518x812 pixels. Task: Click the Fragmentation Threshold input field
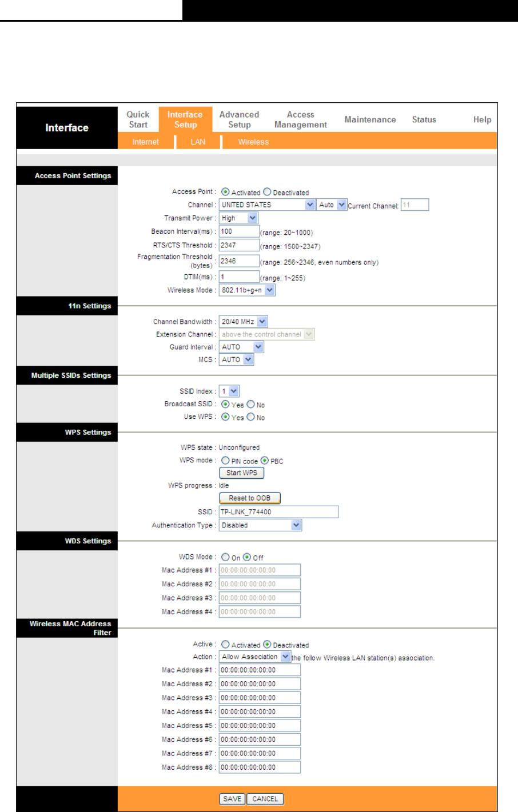point(239,261)
